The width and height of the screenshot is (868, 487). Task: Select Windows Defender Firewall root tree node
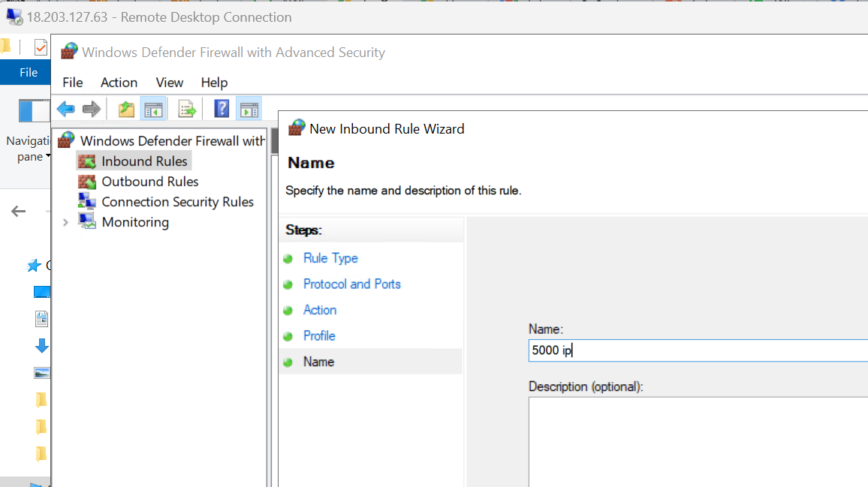pos(172,140)
